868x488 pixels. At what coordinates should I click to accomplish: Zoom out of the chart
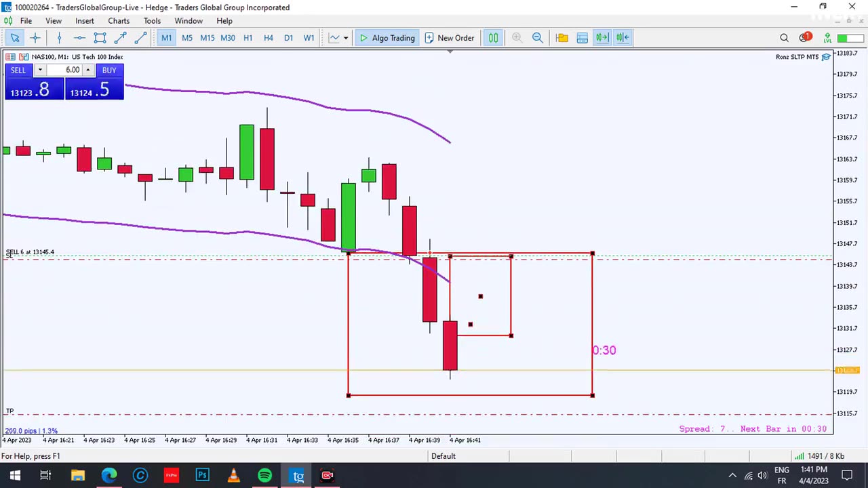click(537, 38)
